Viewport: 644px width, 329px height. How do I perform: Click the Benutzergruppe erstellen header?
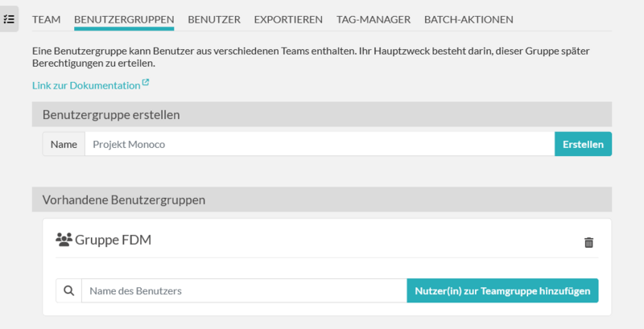tap(322, 114)
